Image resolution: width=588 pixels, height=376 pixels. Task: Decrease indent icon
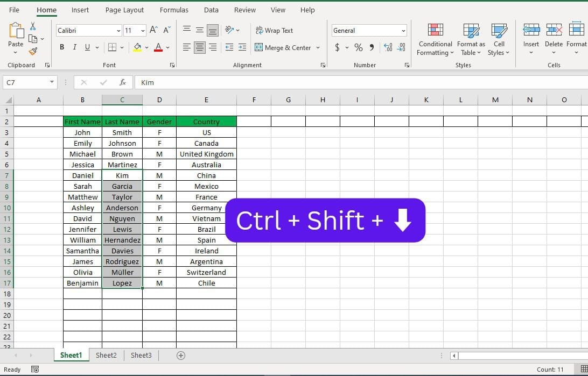pyautogui.click(x=229, y=47)
